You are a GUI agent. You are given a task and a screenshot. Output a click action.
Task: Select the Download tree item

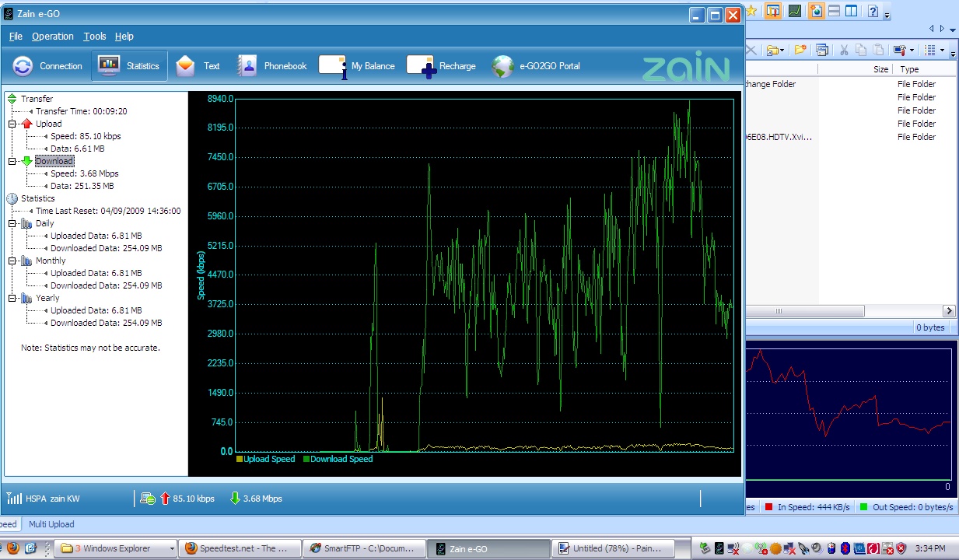tap(54, 161)
